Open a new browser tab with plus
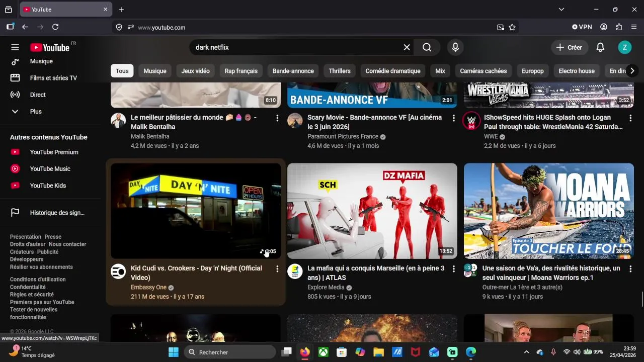This screenshot has height=362, width=644. [x=121, y=10]
